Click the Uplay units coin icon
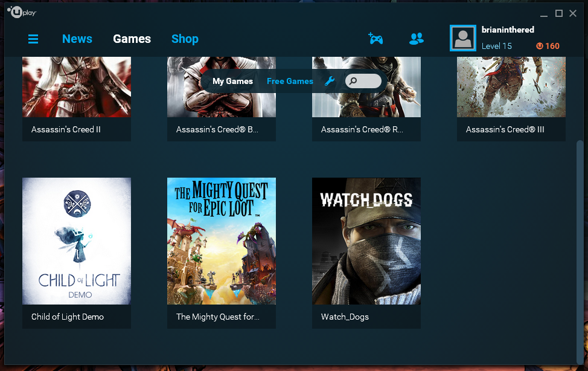Screen dimensions: 588x371 540,46
